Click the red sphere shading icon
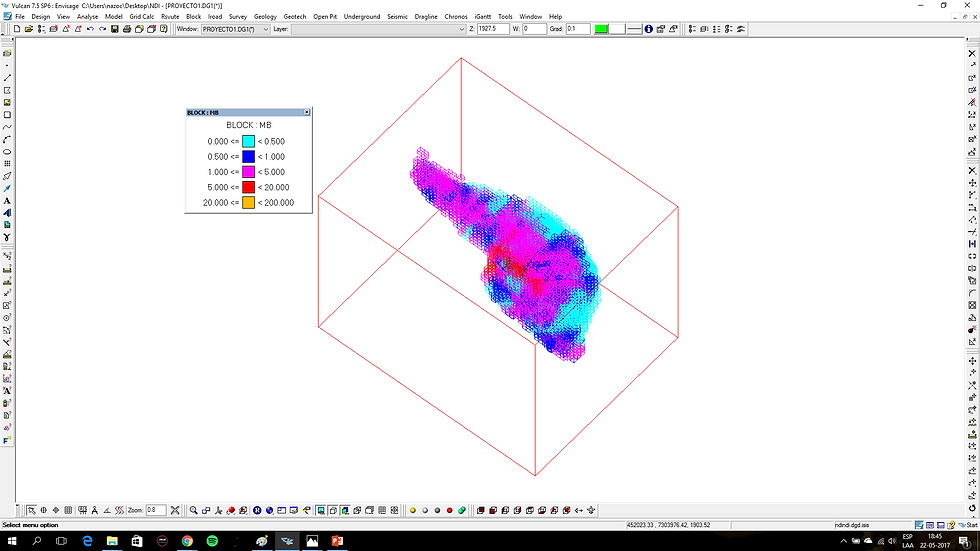Screen dimensions: 980x551 point(449,510)
